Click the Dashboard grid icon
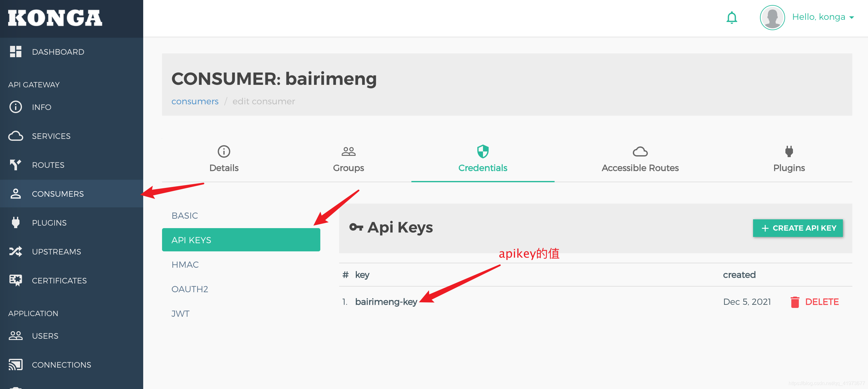 point(15,52)
